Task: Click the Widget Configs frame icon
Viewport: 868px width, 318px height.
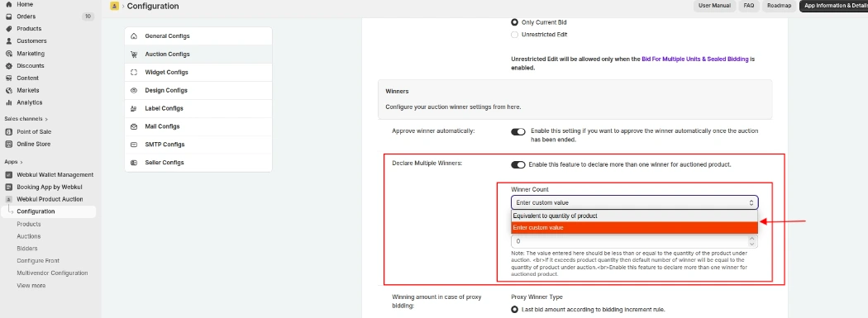Action: tap(133, 73)
